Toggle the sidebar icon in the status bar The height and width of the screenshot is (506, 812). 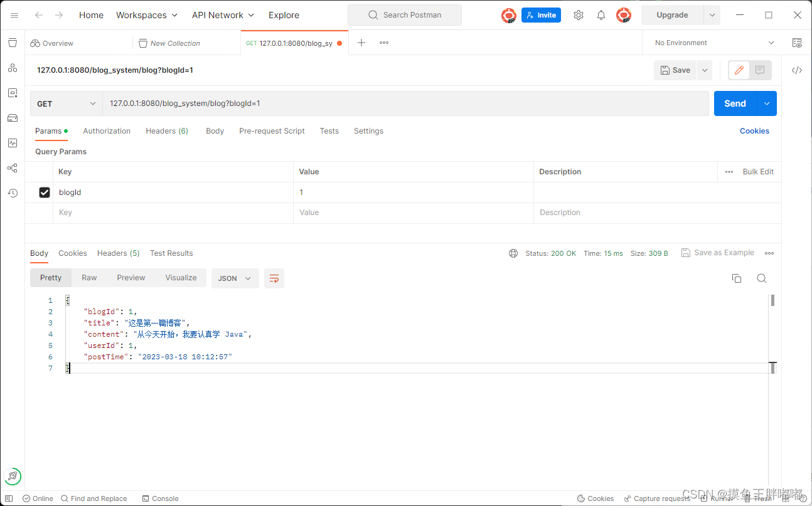click(x=9, y=498)
